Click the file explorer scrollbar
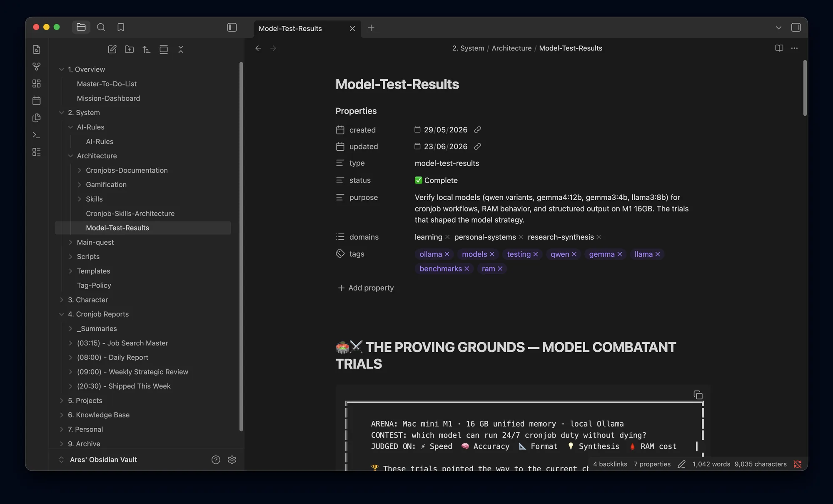Image resolution: width=833 pixels, height=504 pixels. [241, 246]
